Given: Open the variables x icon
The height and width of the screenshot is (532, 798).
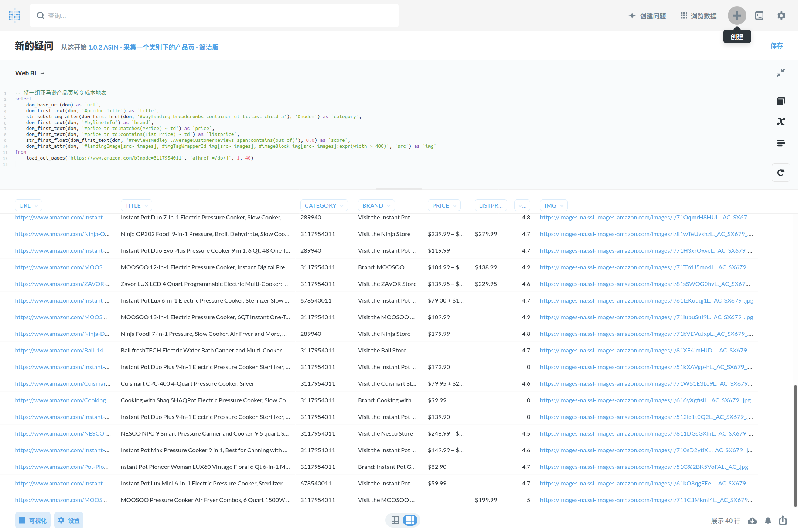Looking at the screenshot, I should coord(781,121).
